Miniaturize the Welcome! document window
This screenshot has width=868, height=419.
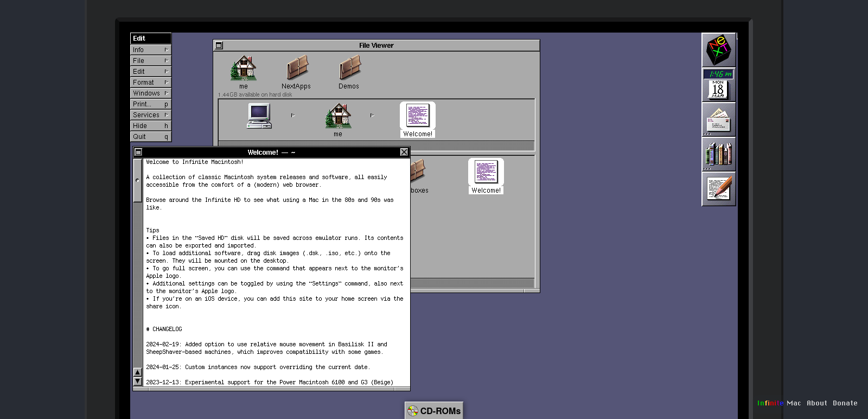[138, 153]
